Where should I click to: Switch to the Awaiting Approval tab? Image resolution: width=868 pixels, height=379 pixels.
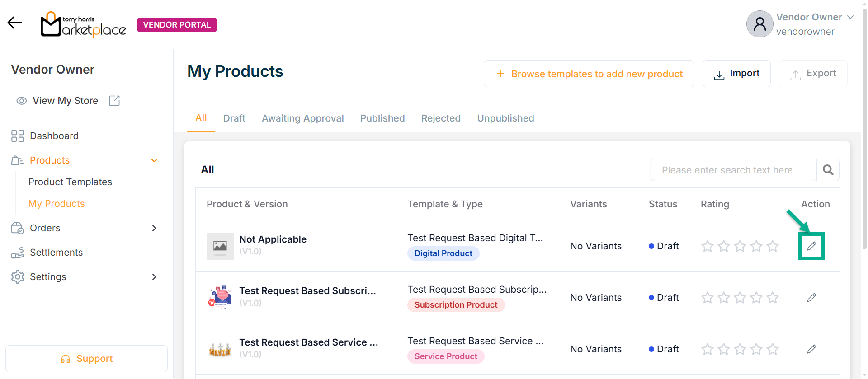pyautogui.click(x=302, y=118)
